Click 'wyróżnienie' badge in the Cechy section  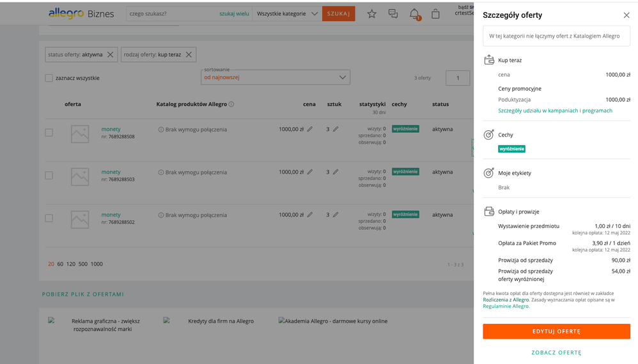511,149
